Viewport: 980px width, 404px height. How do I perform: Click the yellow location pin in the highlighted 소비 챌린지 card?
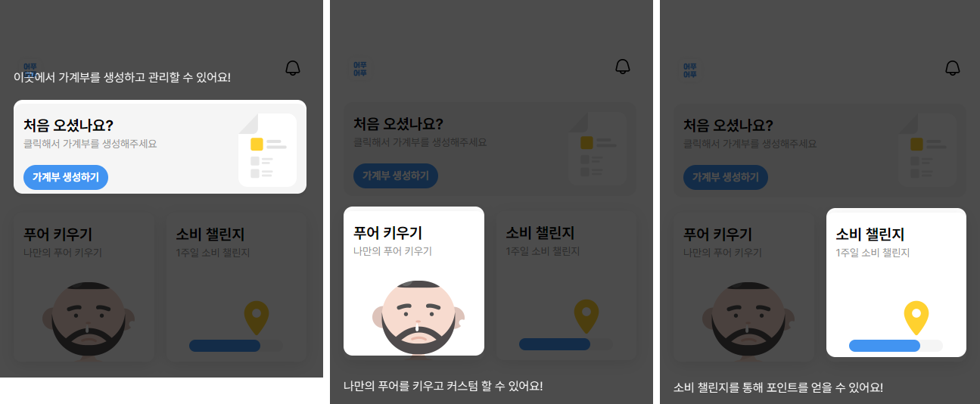(916, 318)
